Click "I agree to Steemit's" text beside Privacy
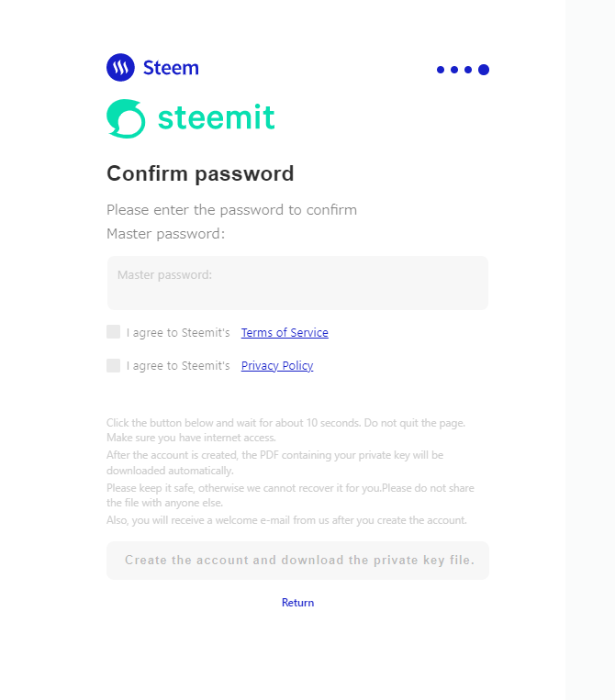The image size is (615, 700). point(178,366)
